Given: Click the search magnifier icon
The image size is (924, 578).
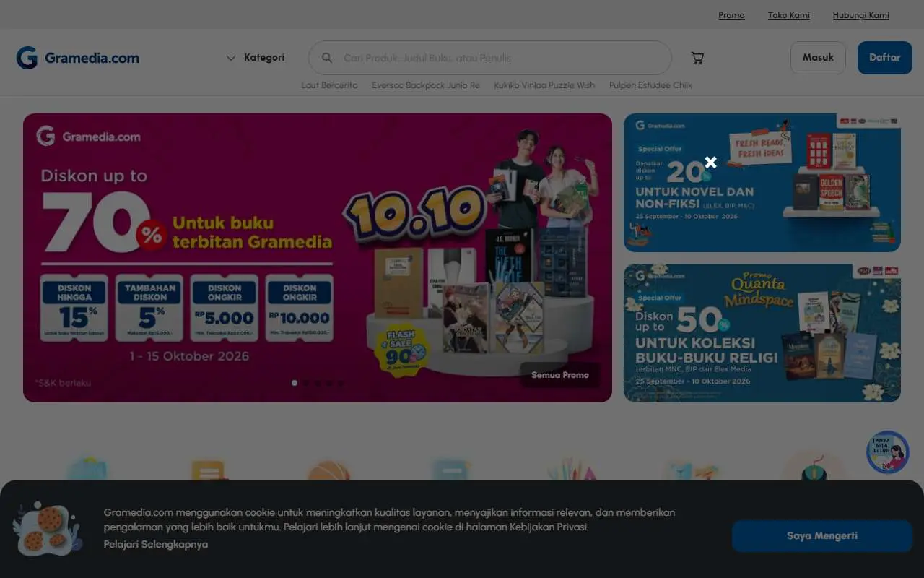Looking at the screenshot, I should coord(327,58).
